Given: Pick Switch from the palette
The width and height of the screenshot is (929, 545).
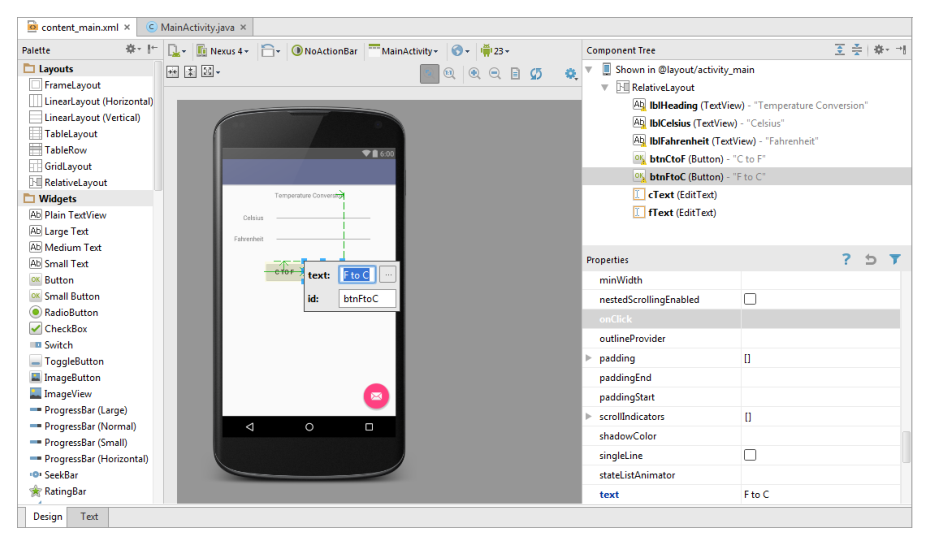Looking at the screenshot, I should point(51,345).
